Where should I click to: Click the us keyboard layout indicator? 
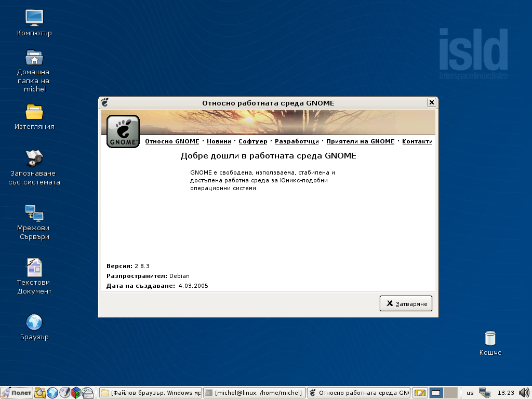coord(470,393)
